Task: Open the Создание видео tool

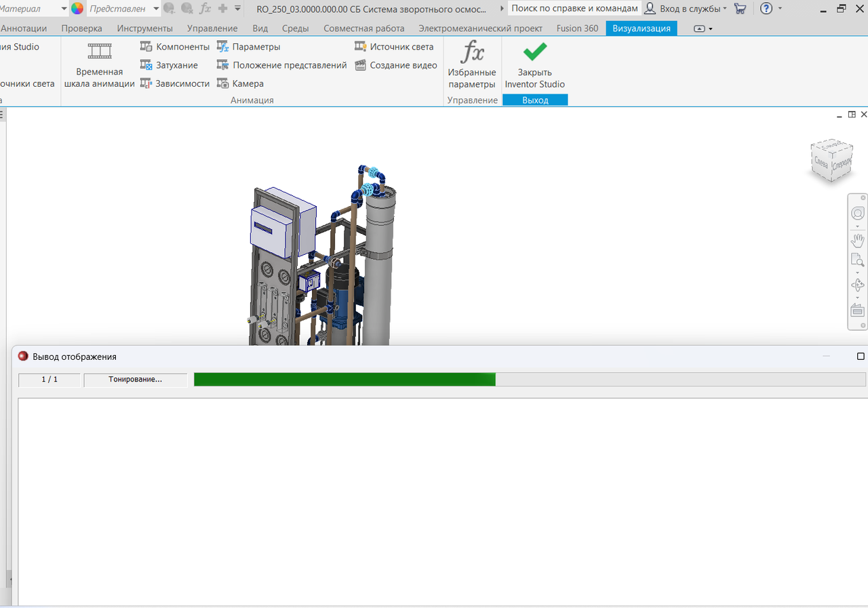Action: tap(396, 65)
